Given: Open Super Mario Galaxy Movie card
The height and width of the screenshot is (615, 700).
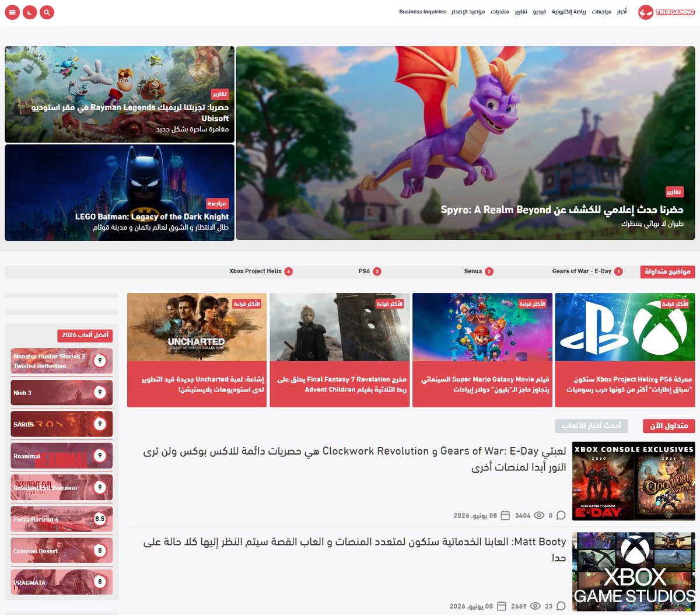Looking at the screenshot, I should pyautogui.click(x=482, y=350).
